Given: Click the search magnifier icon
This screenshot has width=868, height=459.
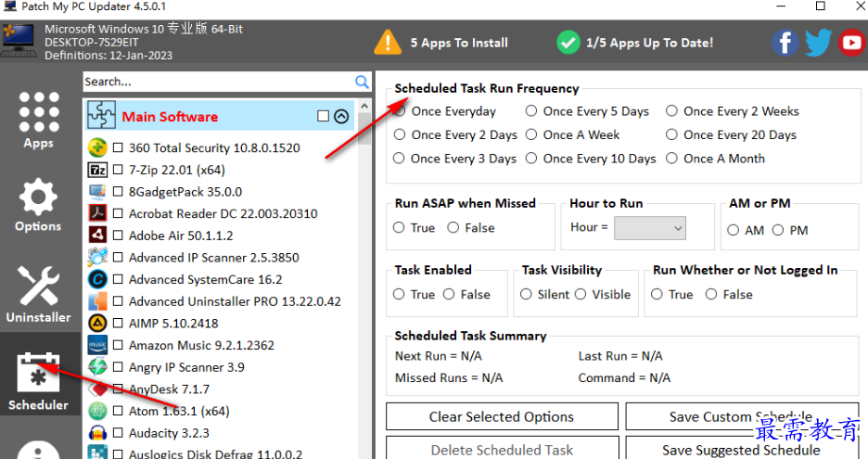Looking at the screenshot, I should 362,82.
